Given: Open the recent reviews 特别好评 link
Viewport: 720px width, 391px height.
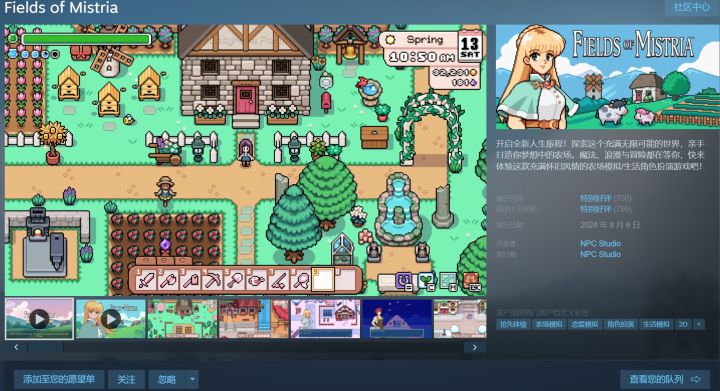Looking at the screenshot, I should pyautogui.click(x=596, y=198).
